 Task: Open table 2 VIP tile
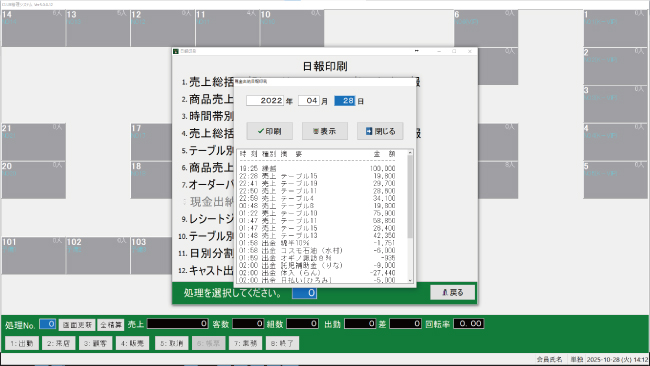(x=616, y=66)
